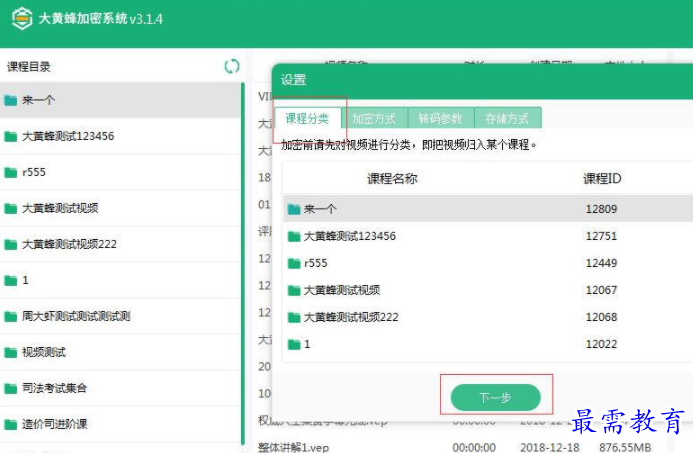Image resolution: width=693 pixels, height=453 pixels.
Task: Select the 转码参数 tab
Action: pyautogui.click(x=441, y=118)
